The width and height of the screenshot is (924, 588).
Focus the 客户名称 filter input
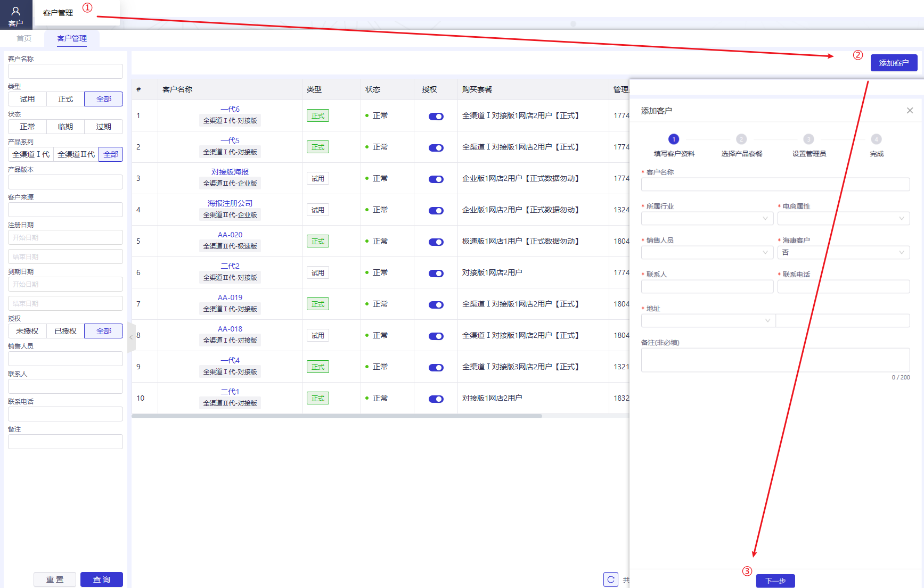point(66,71)
